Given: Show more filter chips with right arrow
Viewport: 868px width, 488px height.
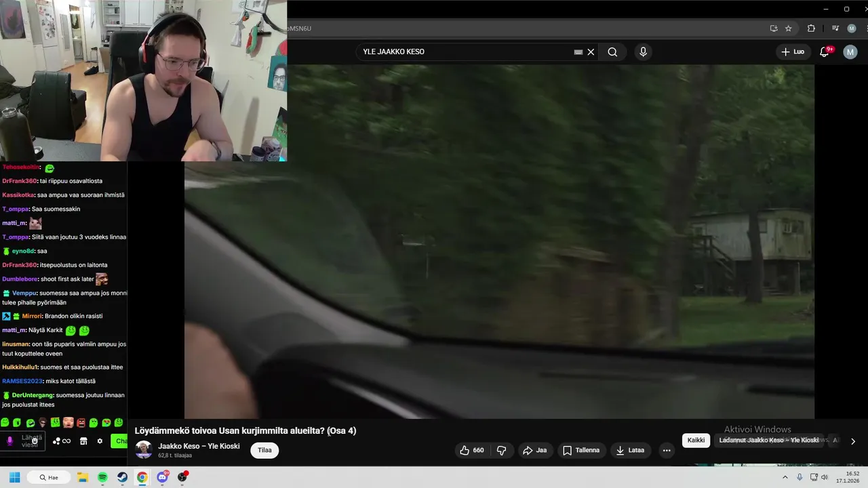Looking at the screenshot, I should [x=852, y=441].
